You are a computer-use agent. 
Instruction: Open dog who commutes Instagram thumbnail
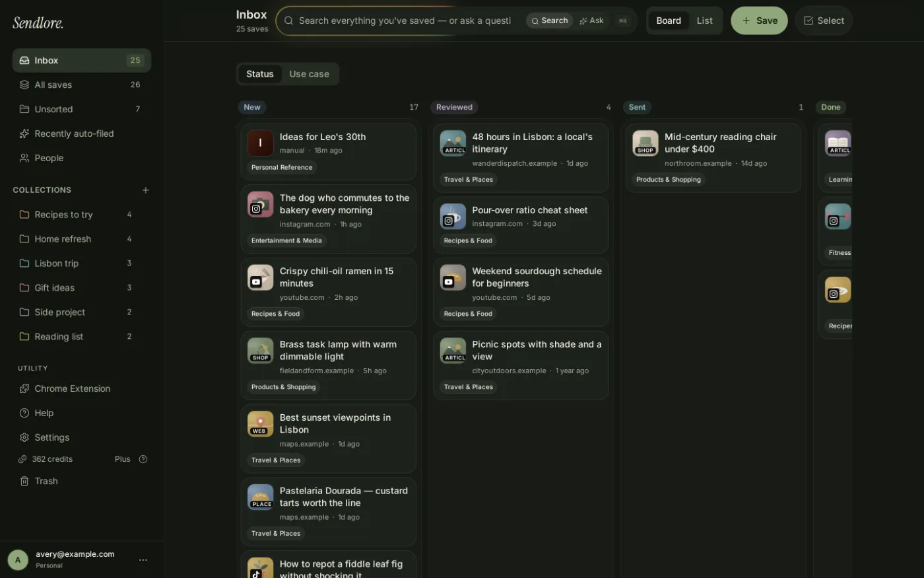click(261, 205)
